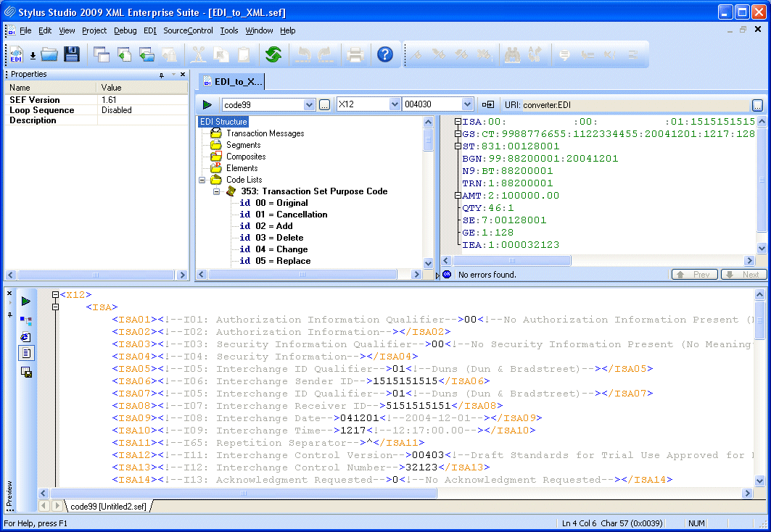Collapse the ISA segment in EDI pane

(458, 121)
